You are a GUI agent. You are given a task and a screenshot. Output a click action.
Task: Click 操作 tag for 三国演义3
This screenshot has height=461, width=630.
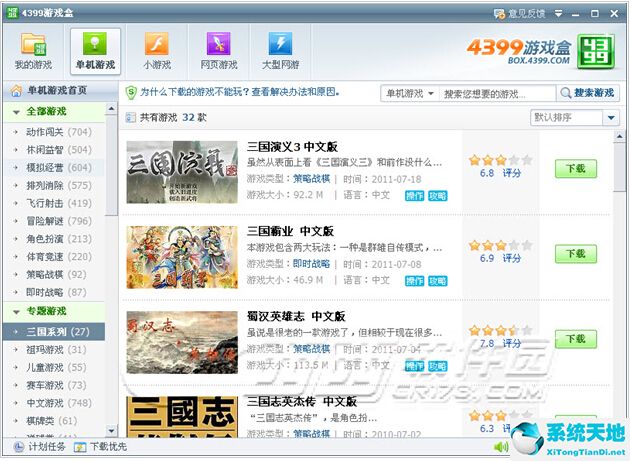(x=414, y=196)
